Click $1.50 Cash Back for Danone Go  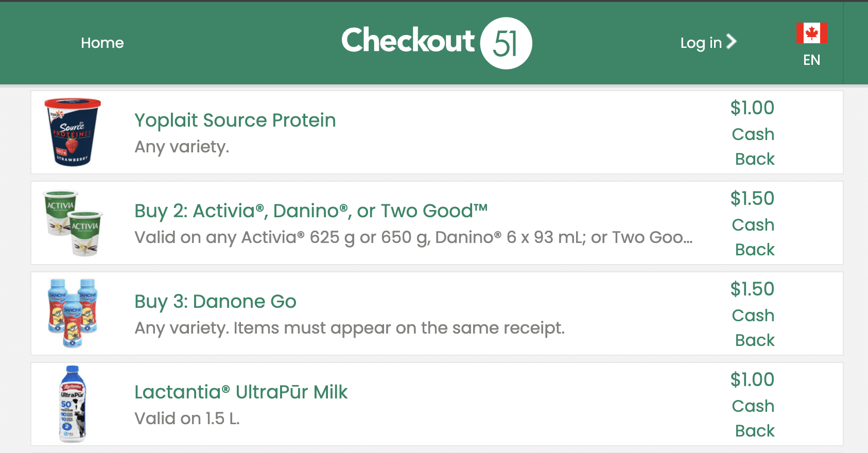point(753,314)
